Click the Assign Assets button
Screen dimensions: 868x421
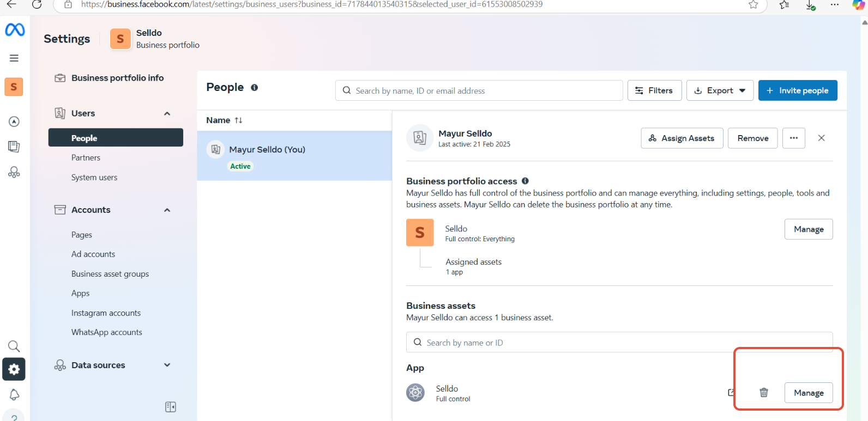(682, 138)
